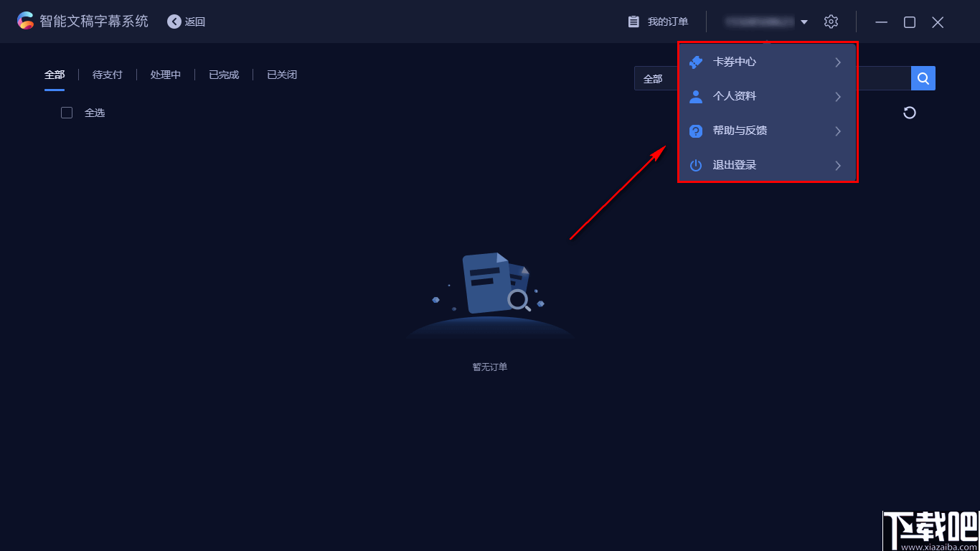Click 退出登录 to log out

click(x=734, y=164)
